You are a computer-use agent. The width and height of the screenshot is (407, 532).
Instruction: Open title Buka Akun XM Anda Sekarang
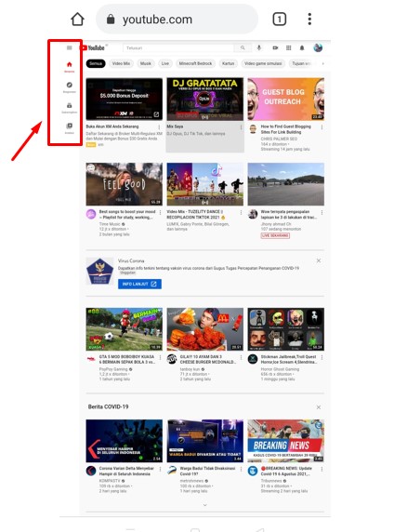tap(112, 126)
